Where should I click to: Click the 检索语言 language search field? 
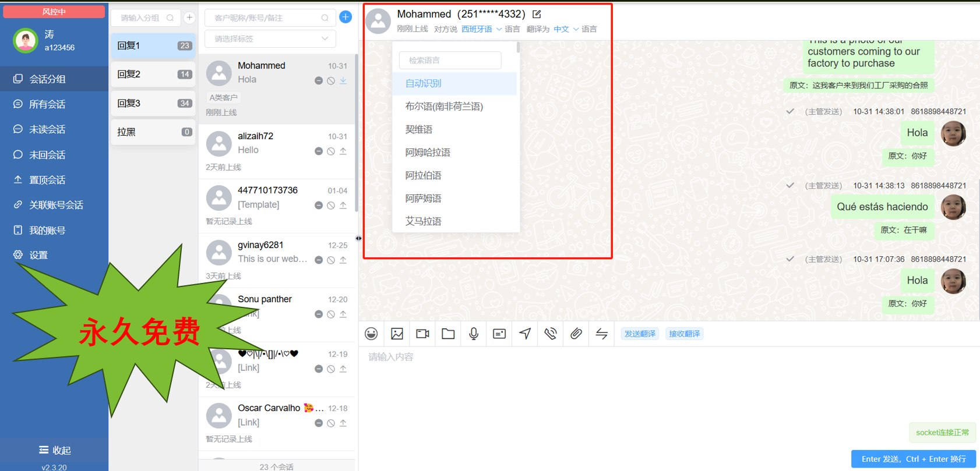pyautogui.click(x=450, y=60)
